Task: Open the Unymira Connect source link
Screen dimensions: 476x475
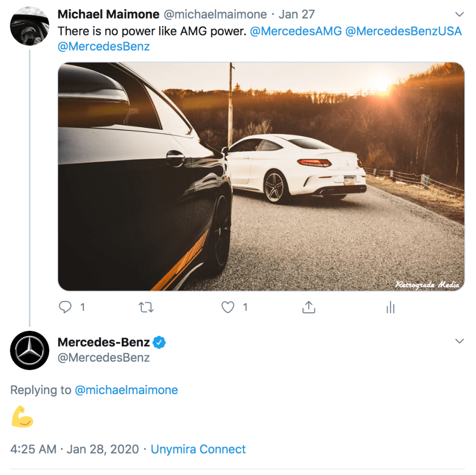Action: [x=198, y=449]
